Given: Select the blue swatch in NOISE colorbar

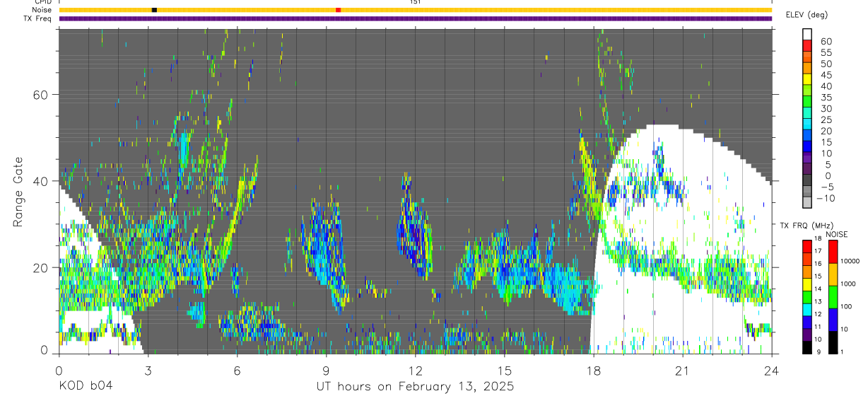Looking at the screenshot, I should click(x=833, y=320).
